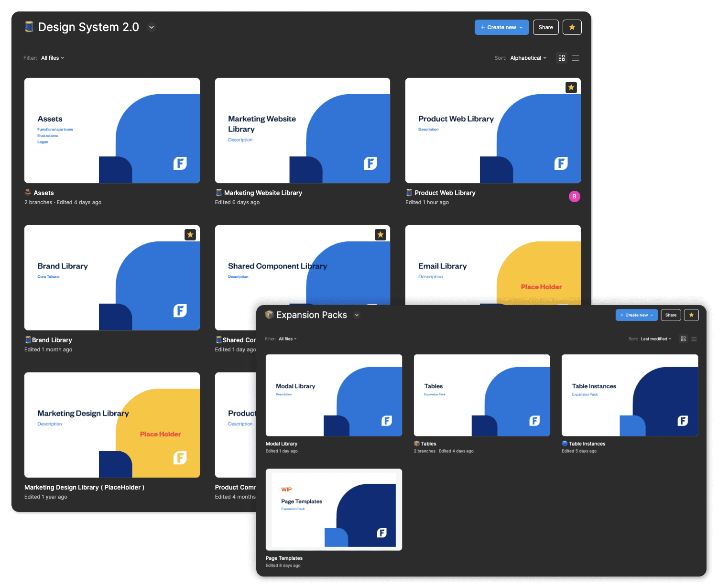The width and height of the screenshot is (718, 588).
Task: Toggle star on Shared Component Library thumbnail
Action: point(381,235)
